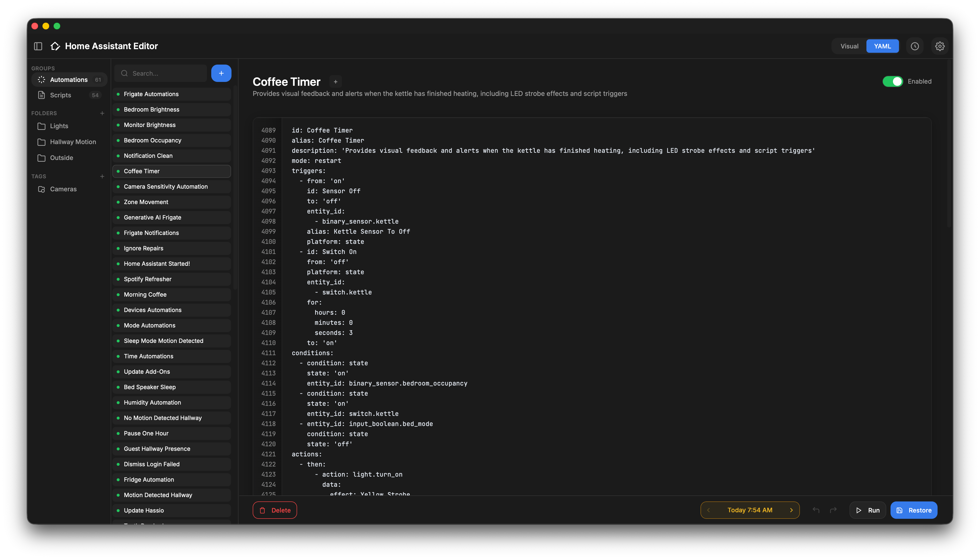Click the Today 7:54 AM version label
Image resolution: width=980 pixels, height=560 pixels.
point(749,510)
